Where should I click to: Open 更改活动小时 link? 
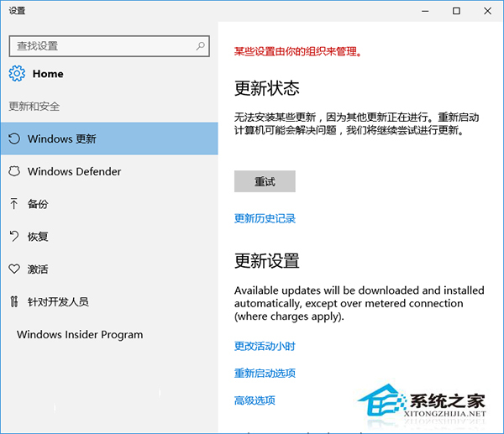click(x=265, y=346)
